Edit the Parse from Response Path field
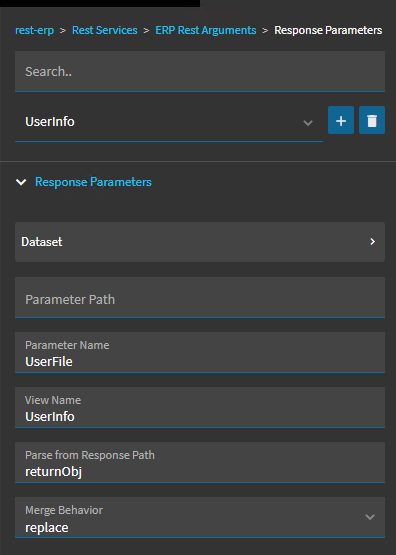396x555 pixels. click(200, 462)
